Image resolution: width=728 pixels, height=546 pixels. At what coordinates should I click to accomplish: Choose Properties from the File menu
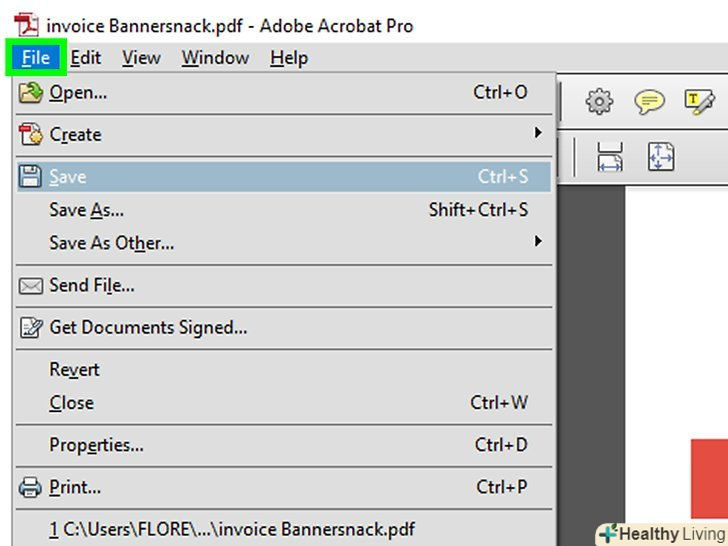coord(96,445)
